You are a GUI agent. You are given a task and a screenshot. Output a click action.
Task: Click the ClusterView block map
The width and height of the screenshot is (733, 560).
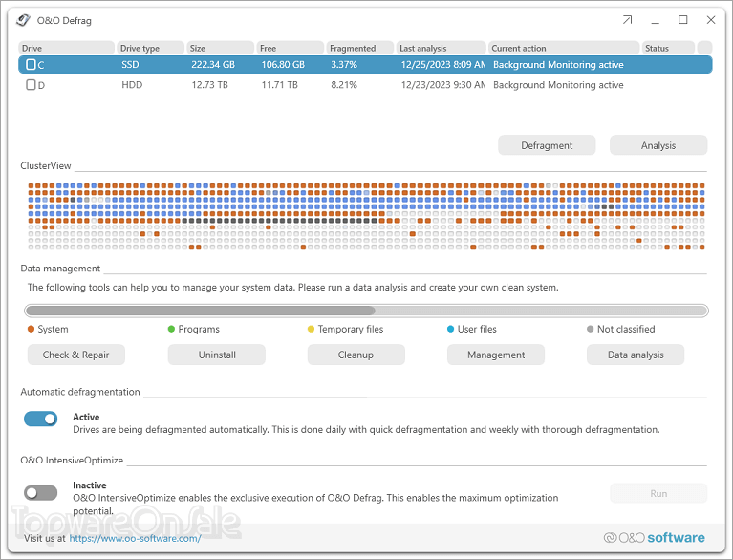coord(367,216)
